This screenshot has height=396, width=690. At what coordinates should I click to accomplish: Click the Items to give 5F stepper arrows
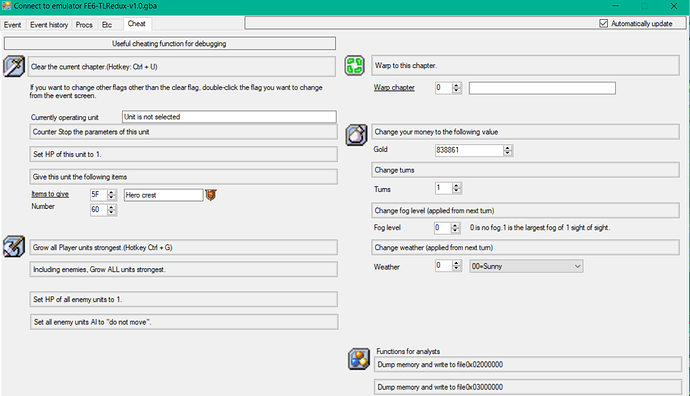tap(112, 194)
